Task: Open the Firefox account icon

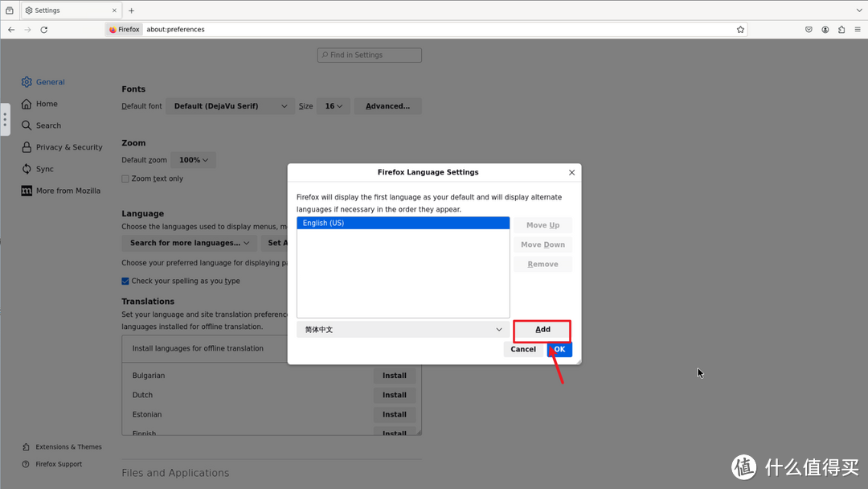Action: 825,29
